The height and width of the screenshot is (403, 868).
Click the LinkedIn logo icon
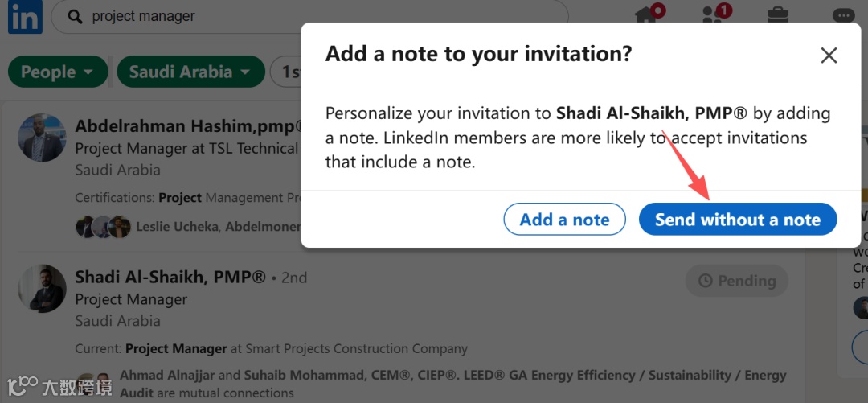pyautogui.click(x=25, y=17)
